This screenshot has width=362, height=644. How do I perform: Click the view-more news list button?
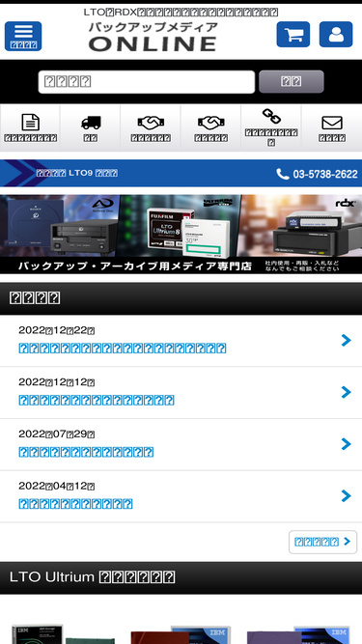click(323, 542)
